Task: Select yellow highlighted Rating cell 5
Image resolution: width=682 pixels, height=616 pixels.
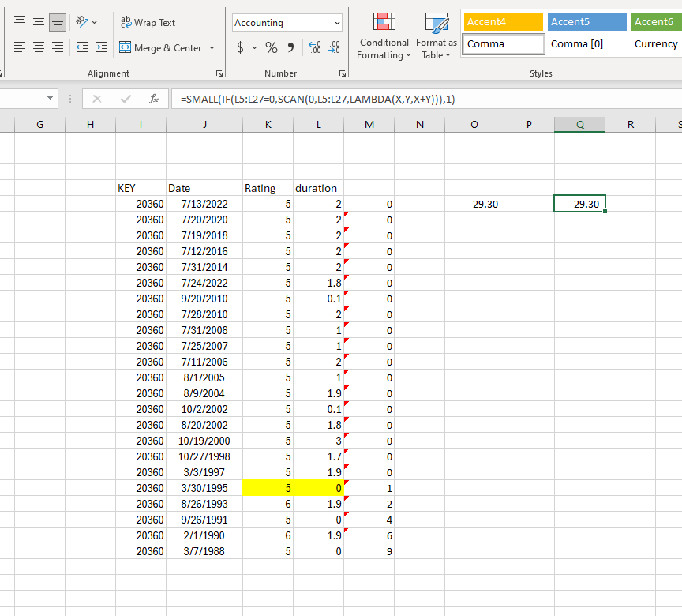Action: pos(268,488)
